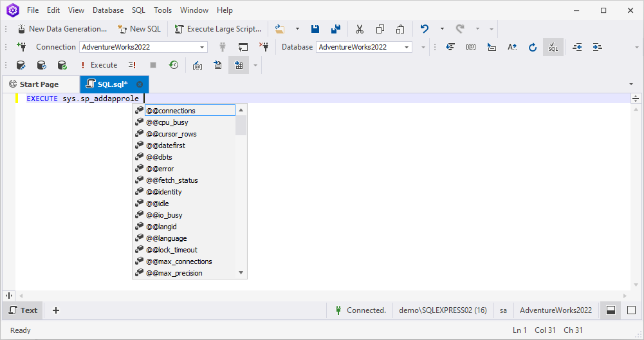Click the Copy icon
644x340 pixels.
(x=380, y=29)
